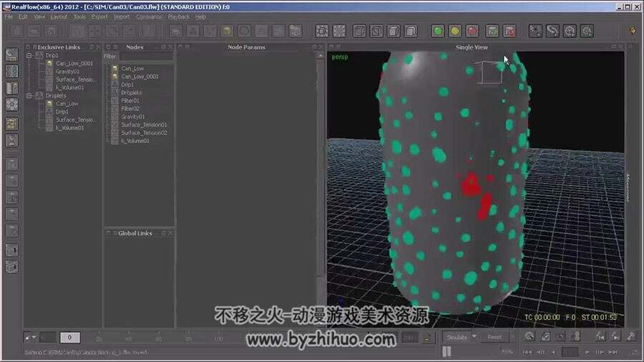Close the Nodes panel
Viewport: 644px width, 362px height.
171,47
